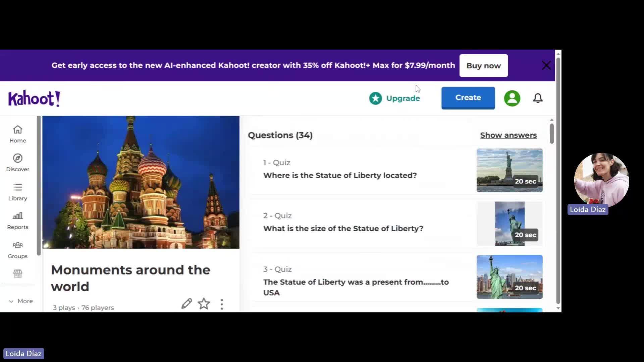The width and height of the screenshot is (644, 362).
Task: Open the Library list icon
Action: [x=18, y=192]
